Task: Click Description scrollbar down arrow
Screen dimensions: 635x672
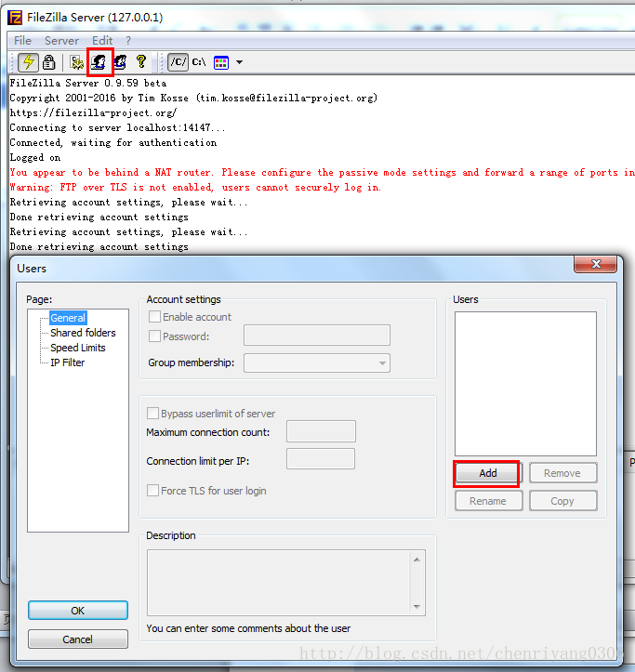Action: [x=417, y=606]
